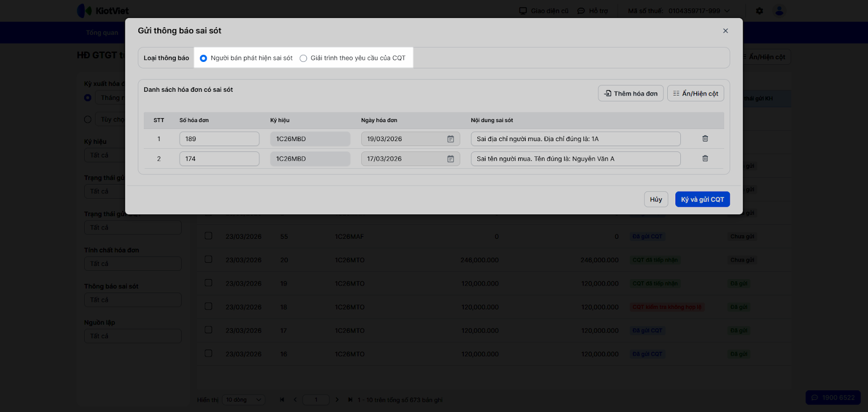Open the Thông báo sai sót filter dropdown
The height and width of the screenshot is (412, 868).
(x=133, y=300)
